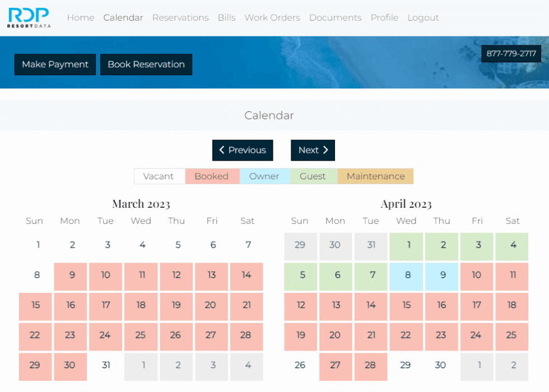Select the Booked legend swatch

coord(212,176)
